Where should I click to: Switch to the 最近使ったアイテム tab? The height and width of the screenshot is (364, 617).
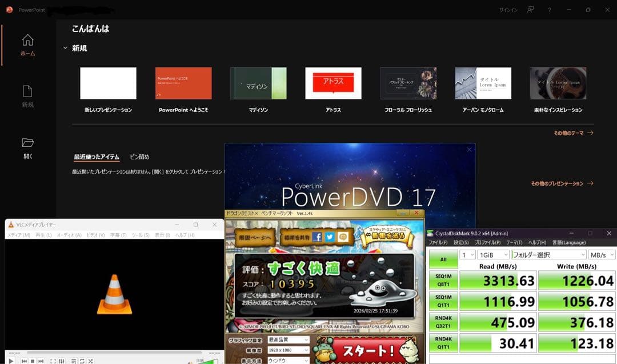pyautogui.click(x=97, y=157)
